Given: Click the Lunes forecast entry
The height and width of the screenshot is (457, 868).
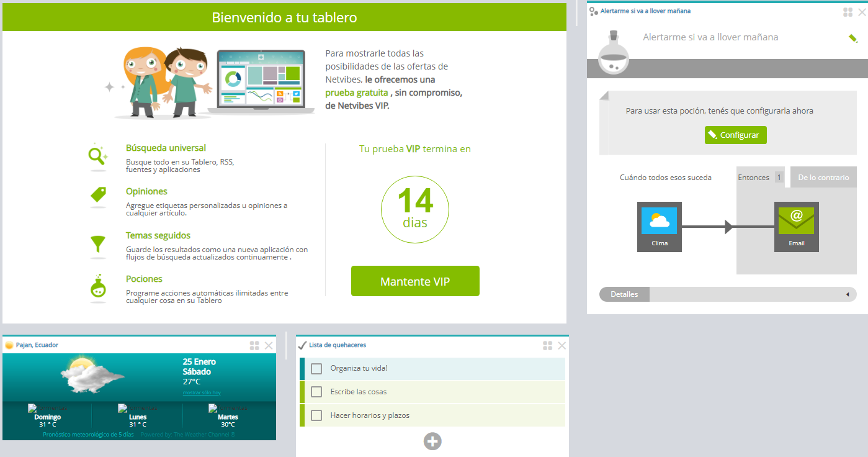Looking at the screenshot, I should [138, 416].
